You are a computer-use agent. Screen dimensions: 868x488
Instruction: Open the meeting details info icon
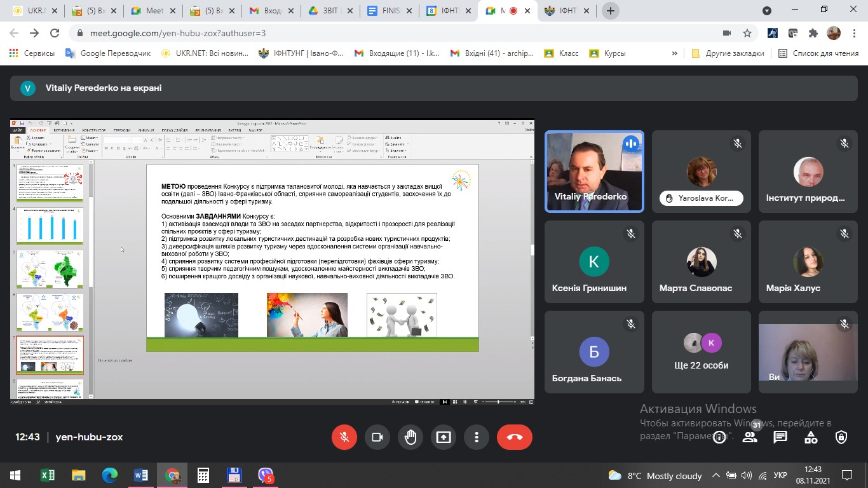point(719,437)
